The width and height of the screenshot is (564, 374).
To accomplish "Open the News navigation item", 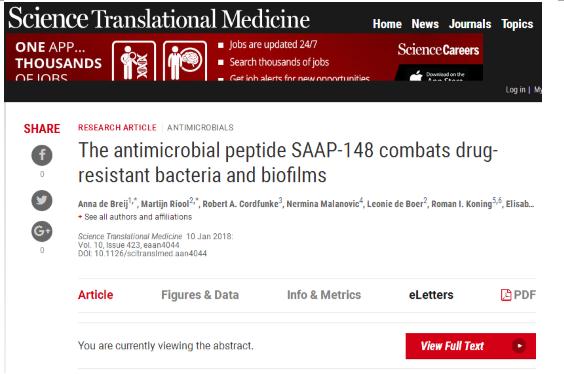I will tap(425, 24).
